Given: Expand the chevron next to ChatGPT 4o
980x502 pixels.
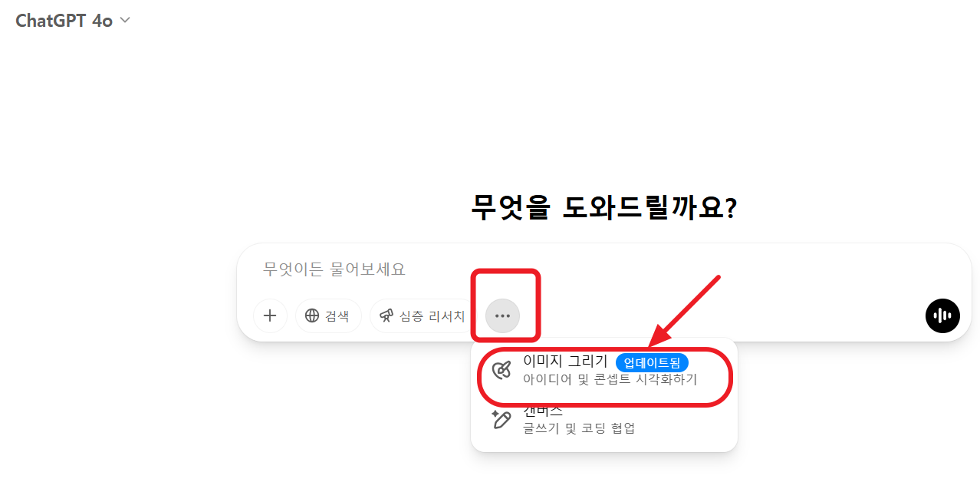Looking at the screenshot, I should tap(126, 21).
